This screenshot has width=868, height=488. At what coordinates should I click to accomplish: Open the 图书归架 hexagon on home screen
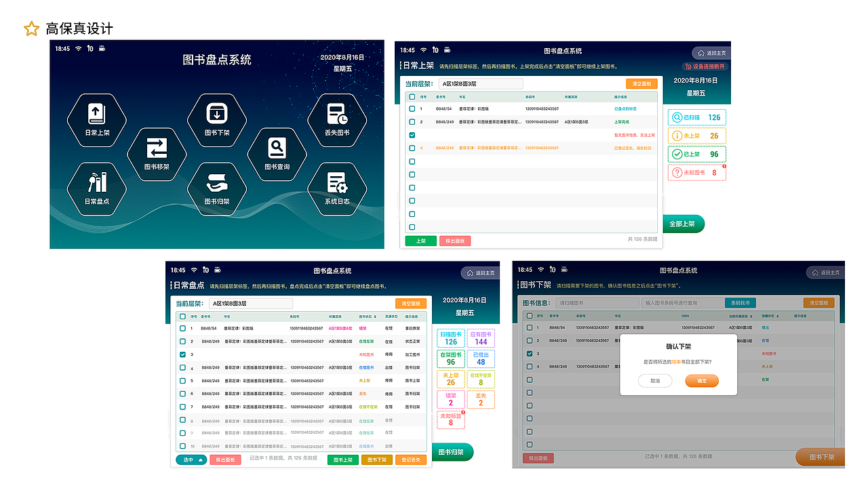[x=217, y=188]
